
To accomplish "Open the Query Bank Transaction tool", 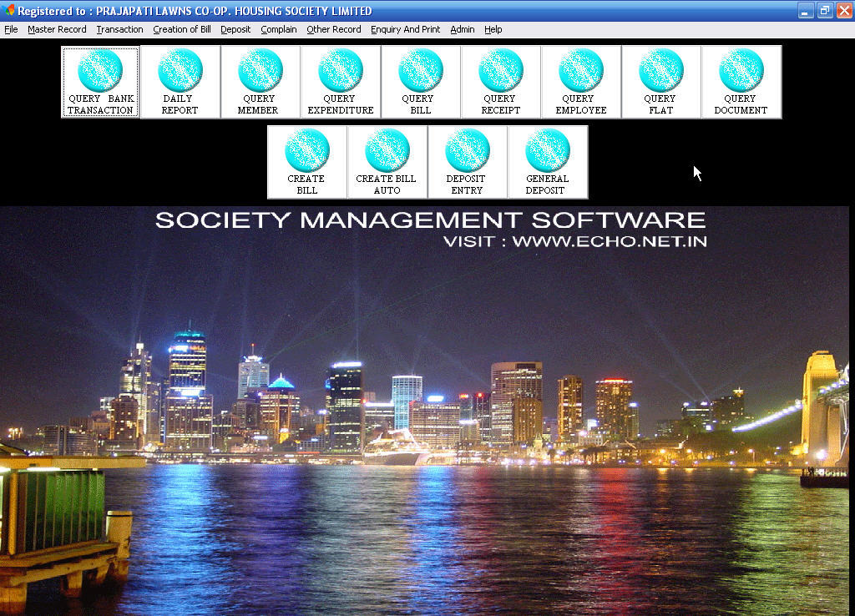I will coord(100,79).
